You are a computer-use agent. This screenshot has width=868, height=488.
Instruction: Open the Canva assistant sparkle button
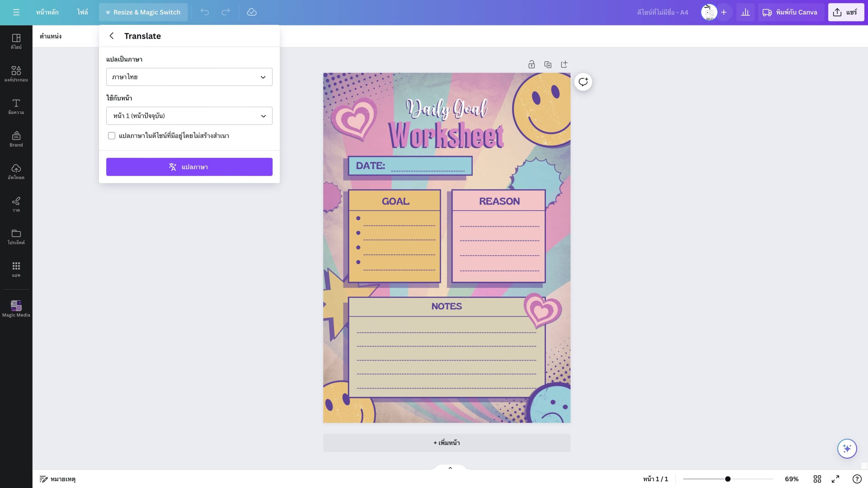[x=847, y=448]
